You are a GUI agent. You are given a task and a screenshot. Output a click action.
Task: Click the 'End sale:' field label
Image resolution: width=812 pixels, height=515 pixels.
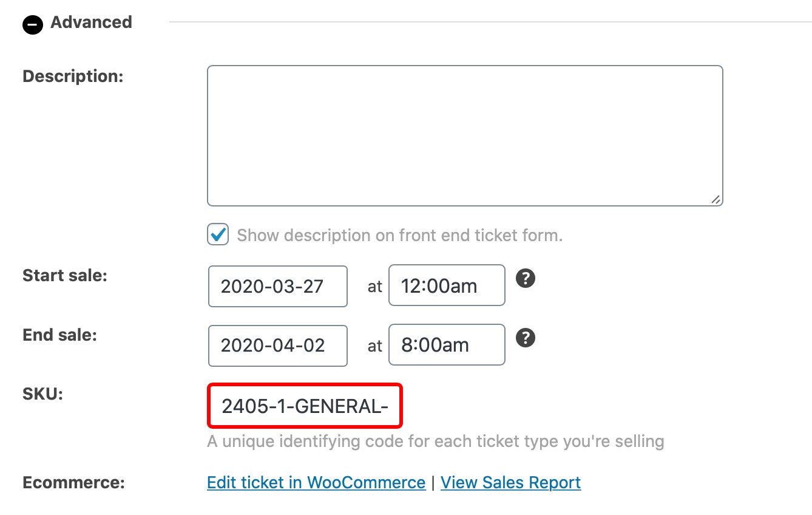(x=59, y=335)
